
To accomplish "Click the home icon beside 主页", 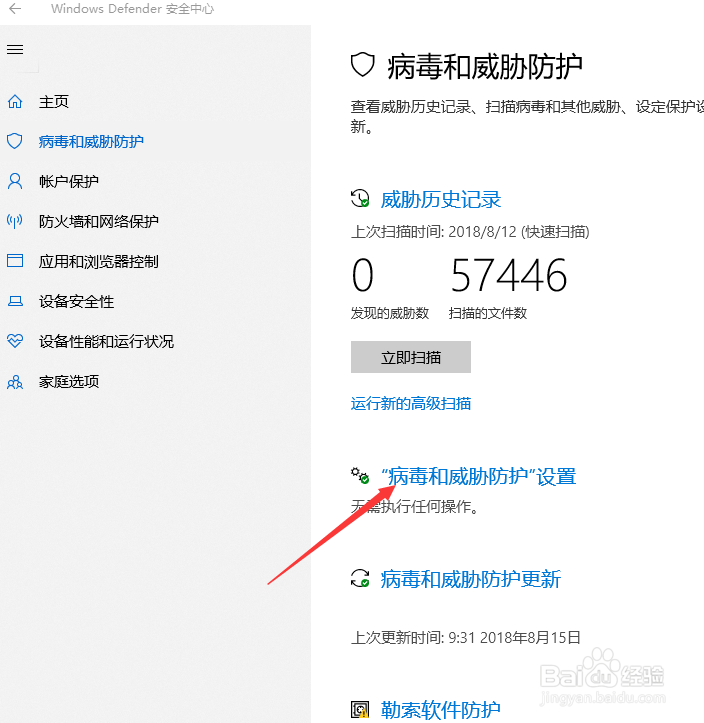I will pos(15,101).
